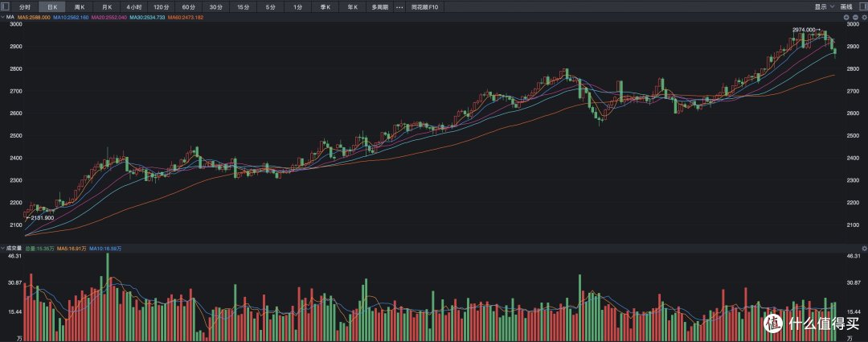Open the more periods ellipsis menu
This screenshot has height=342, width=868.
coord(400,7)
